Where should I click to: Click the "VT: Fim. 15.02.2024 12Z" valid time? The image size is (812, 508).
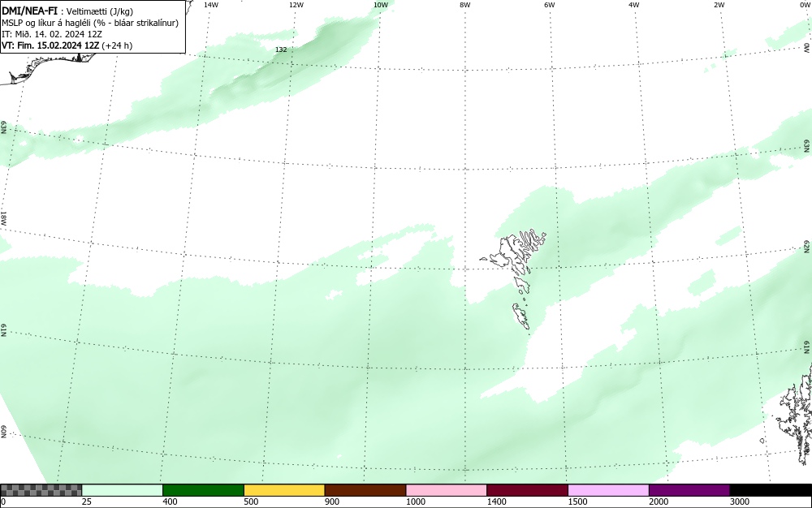(x=50, y=45)
